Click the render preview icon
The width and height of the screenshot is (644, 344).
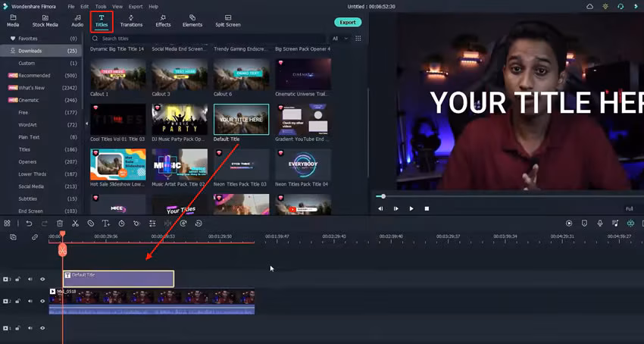point(569,224)
